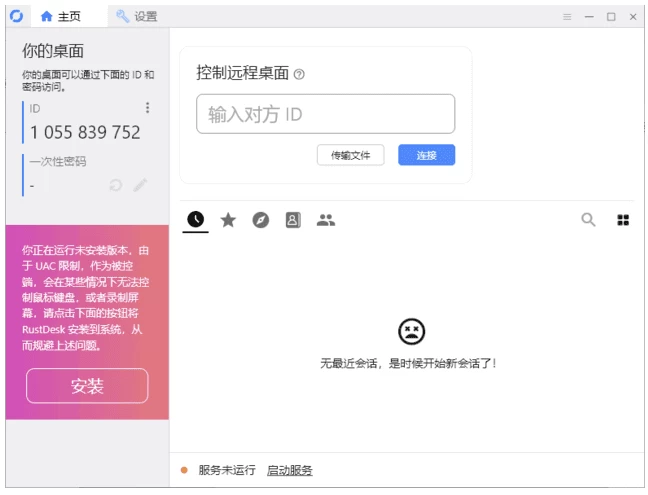This screenshot has height=495, width=648.
Task: Show favorites with the star icon
Action: (228, 220)
